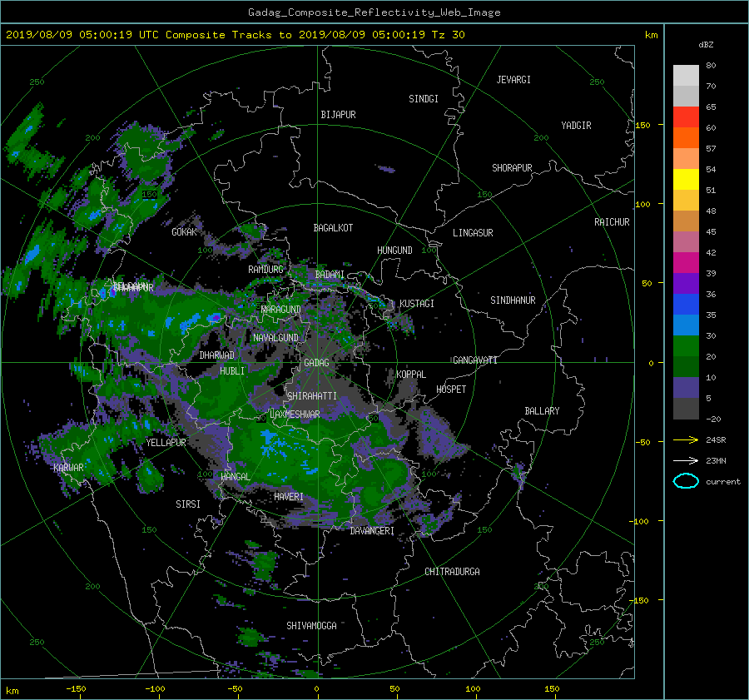Viewport: 749px width, 700px height.
Task: Click the HUBLI city label
Action: (232, 370)
